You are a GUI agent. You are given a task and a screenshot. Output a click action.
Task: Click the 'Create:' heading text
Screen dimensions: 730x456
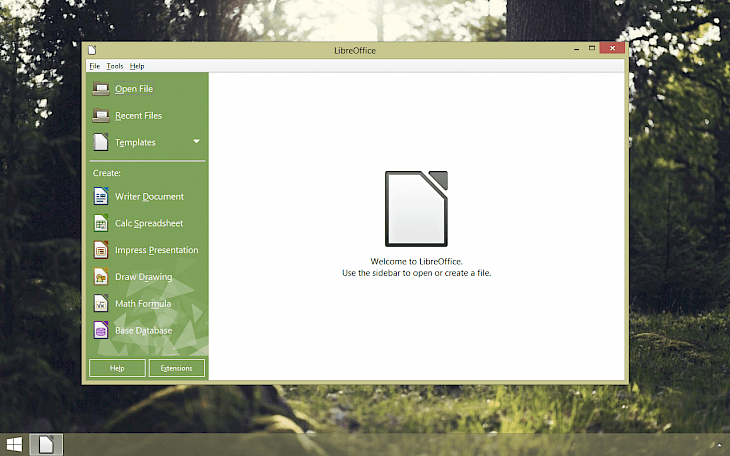[107, 173]
